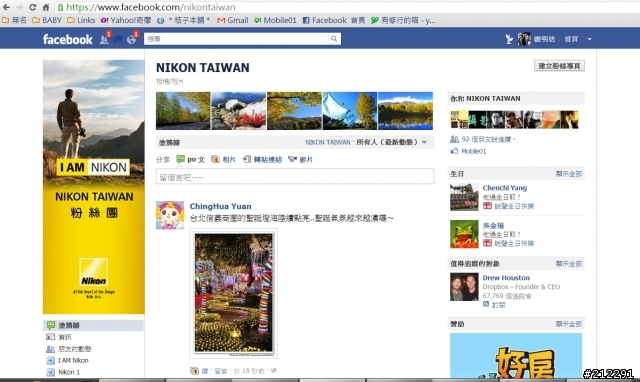Show all birthdays link
Viewport: 640px width, 382px height.
[569, 174]
